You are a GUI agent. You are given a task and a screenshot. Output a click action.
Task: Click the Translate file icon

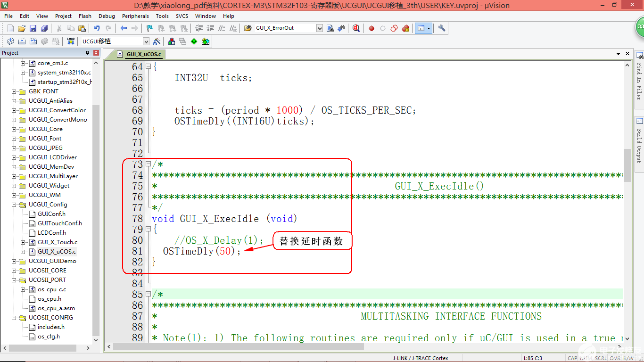(x=10, y=41)
